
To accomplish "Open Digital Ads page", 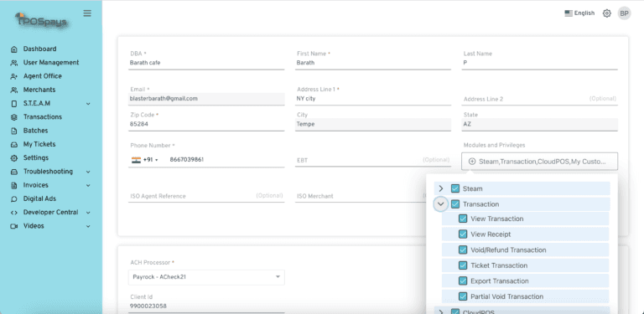I will [39, 198].
